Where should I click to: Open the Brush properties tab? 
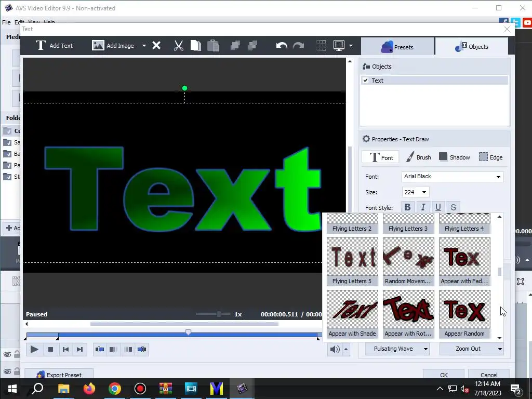pyautogui.click(x=418, y=157)
